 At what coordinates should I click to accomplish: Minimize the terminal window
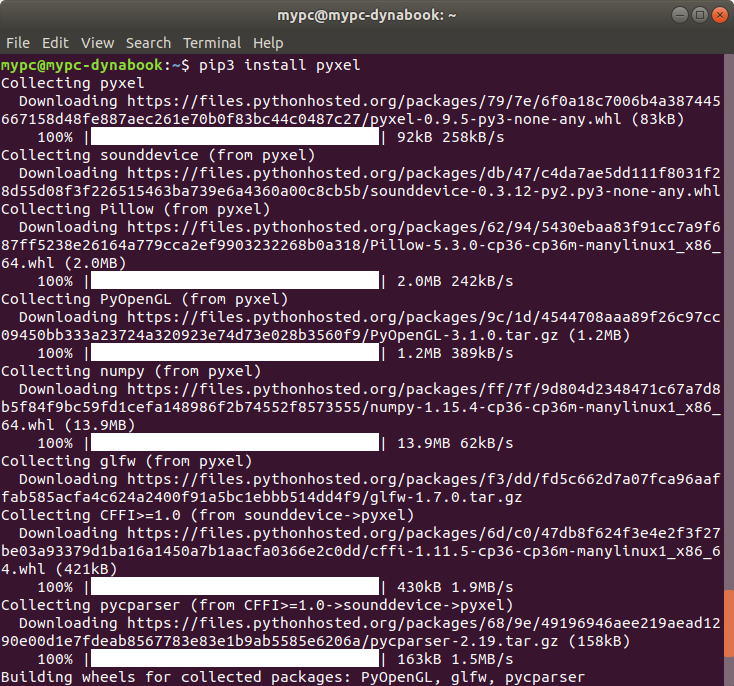point(680,15)
